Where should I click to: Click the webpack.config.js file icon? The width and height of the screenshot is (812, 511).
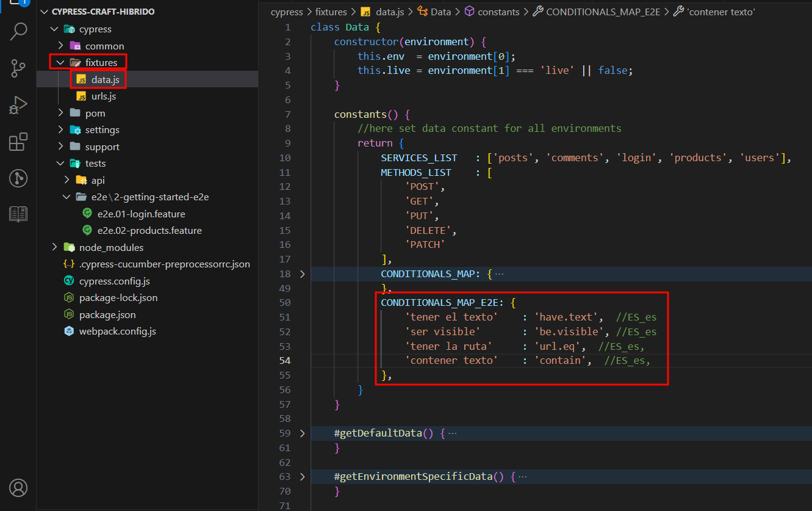(x=69, y=332)
